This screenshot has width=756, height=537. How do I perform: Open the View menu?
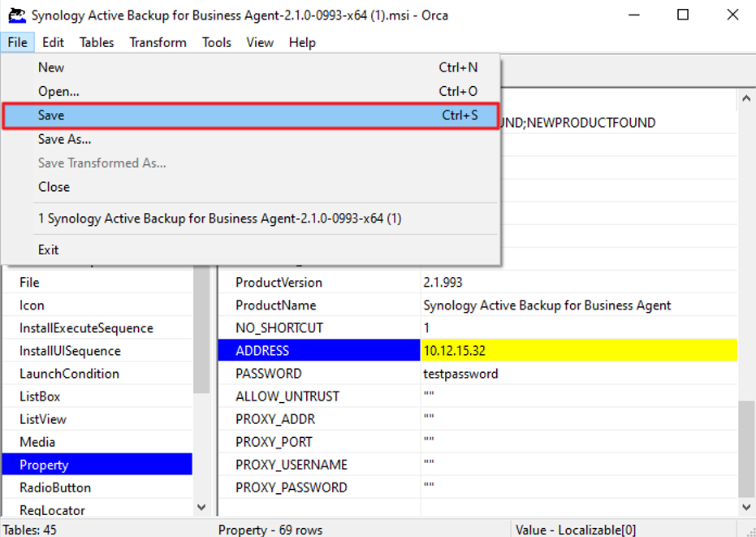pos(260,42)
